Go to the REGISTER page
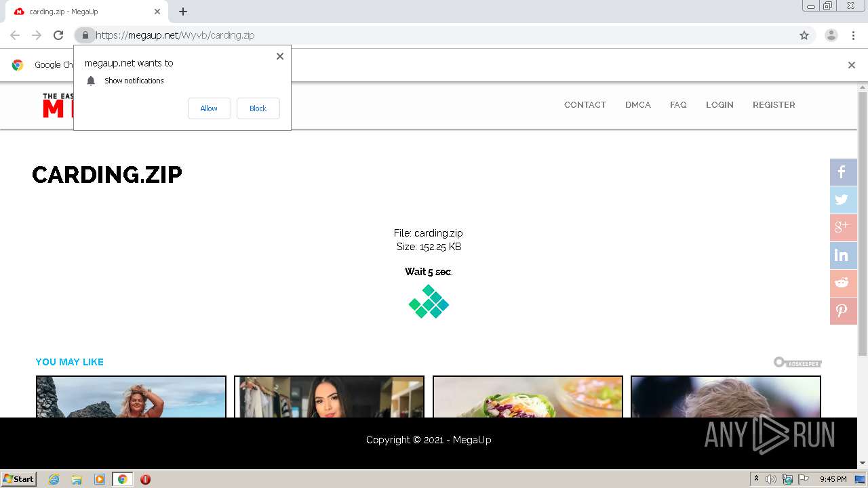Viewport: 868px width, 488px height. point(774,105)
